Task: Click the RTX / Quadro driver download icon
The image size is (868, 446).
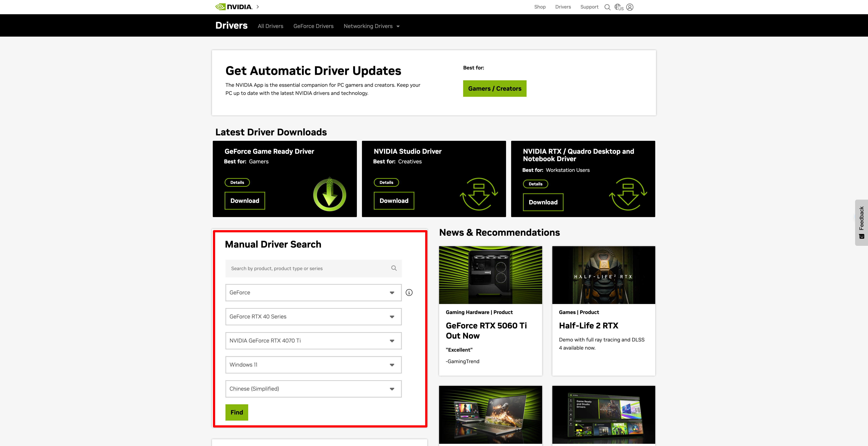Action: point(628,194)
